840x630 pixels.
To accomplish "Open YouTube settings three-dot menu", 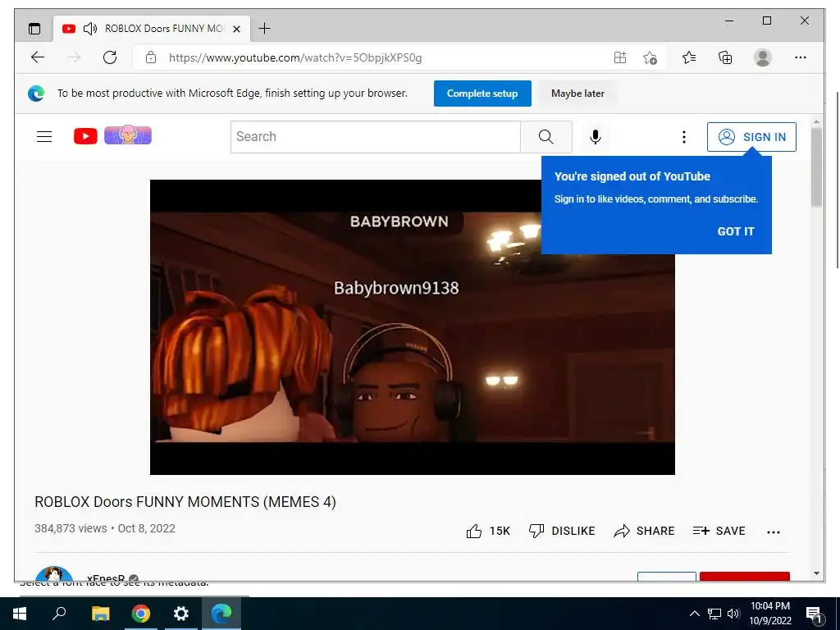I will pyautogui.click(x=683, y=137).
